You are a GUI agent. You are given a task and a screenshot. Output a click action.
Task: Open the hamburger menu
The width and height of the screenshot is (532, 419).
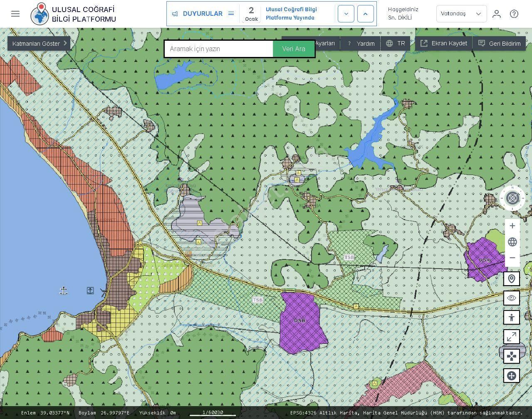15,14
